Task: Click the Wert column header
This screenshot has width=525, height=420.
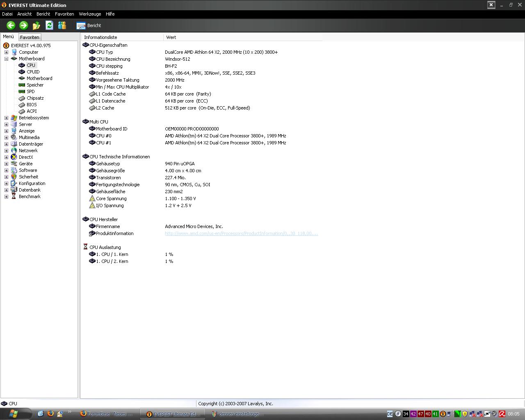Action: (x=243, y=37)
